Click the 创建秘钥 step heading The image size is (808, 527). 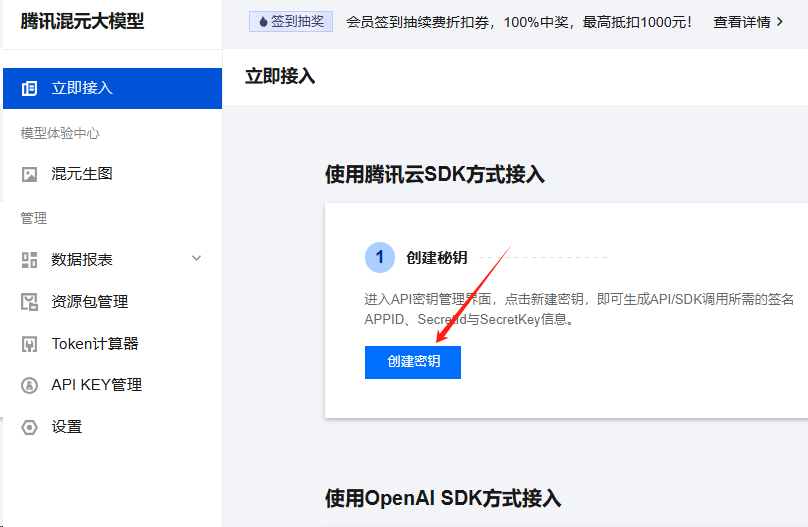click(x=436, y=258)
